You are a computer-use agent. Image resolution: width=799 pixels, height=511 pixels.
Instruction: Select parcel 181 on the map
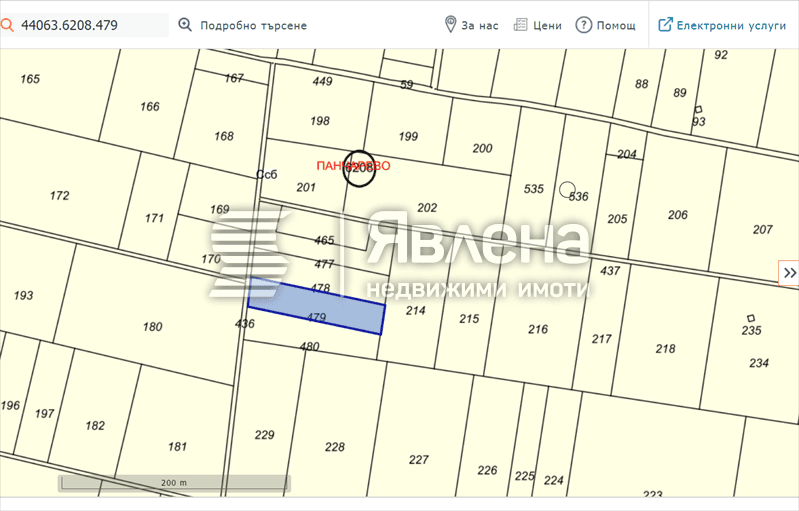177,446
